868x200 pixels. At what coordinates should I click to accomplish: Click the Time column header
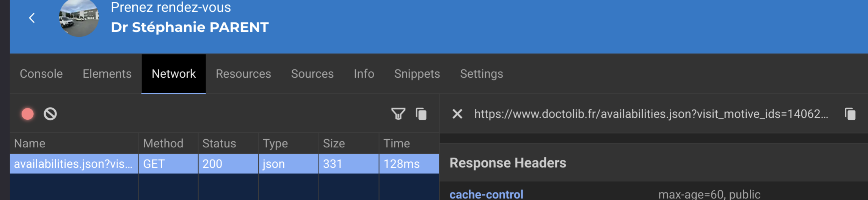397,144
